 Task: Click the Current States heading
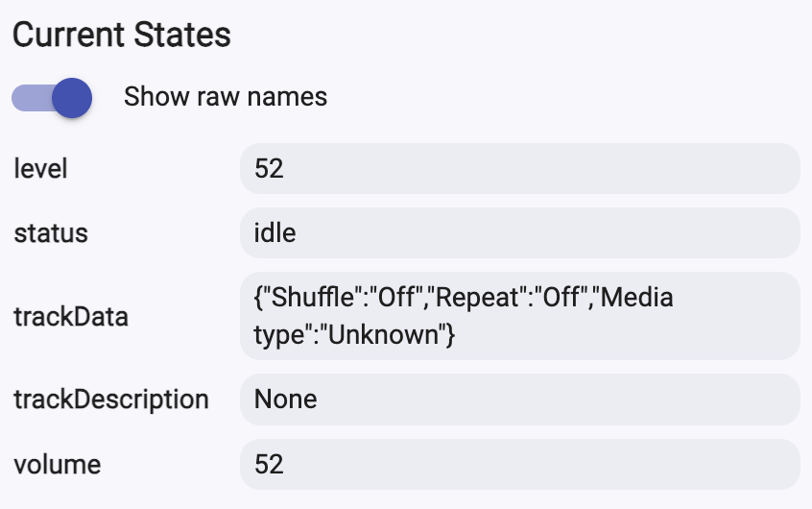122,36
